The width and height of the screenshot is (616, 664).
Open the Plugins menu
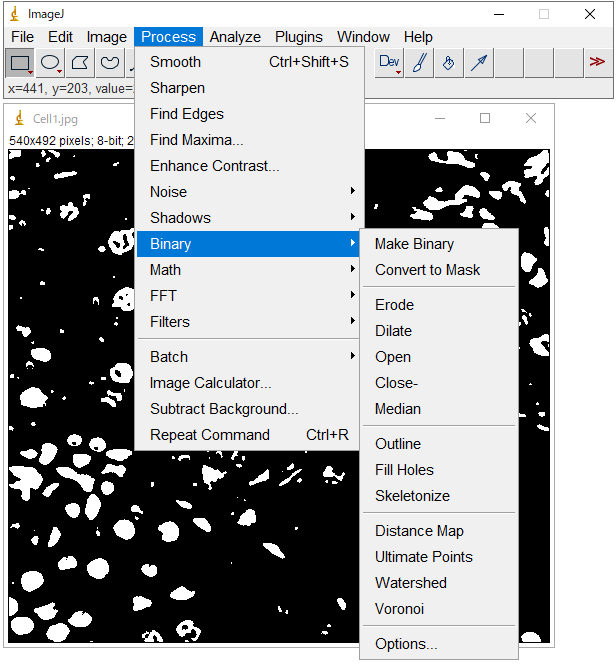(x=299, y=37)
